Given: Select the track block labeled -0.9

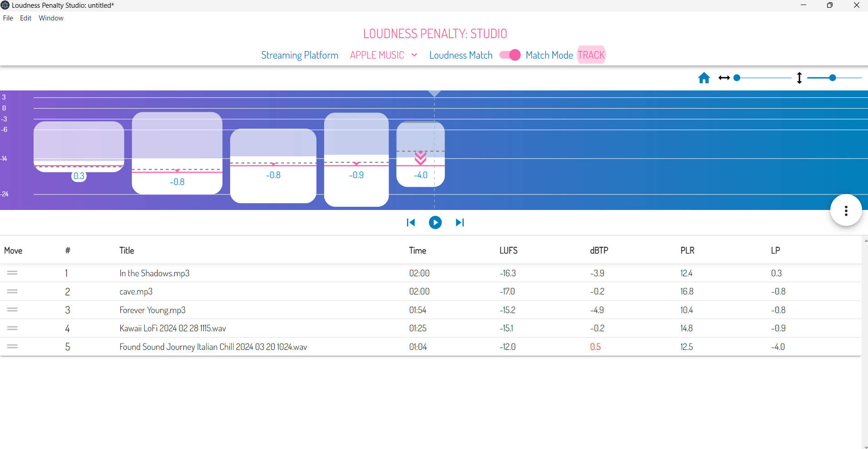Looking at the screenshot, I should [356, 160].
